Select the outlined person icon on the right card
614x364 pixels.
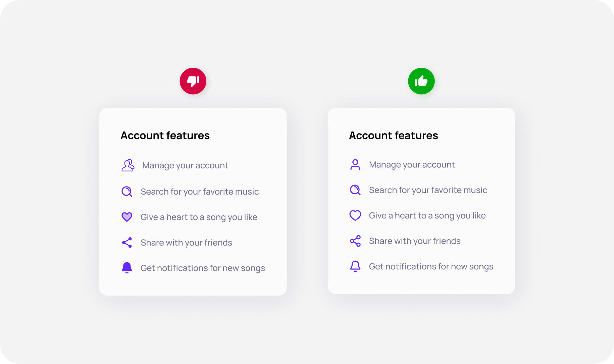click(355, 164)
